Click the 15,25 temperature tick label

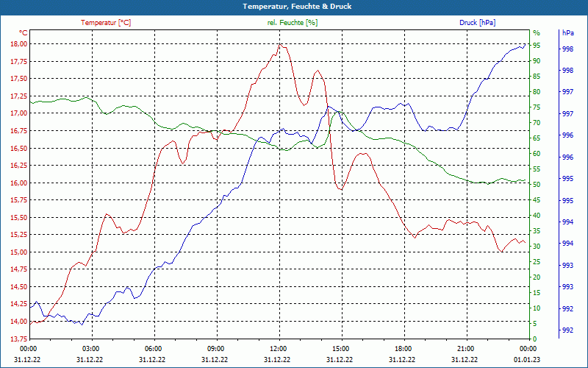point(18,235)
